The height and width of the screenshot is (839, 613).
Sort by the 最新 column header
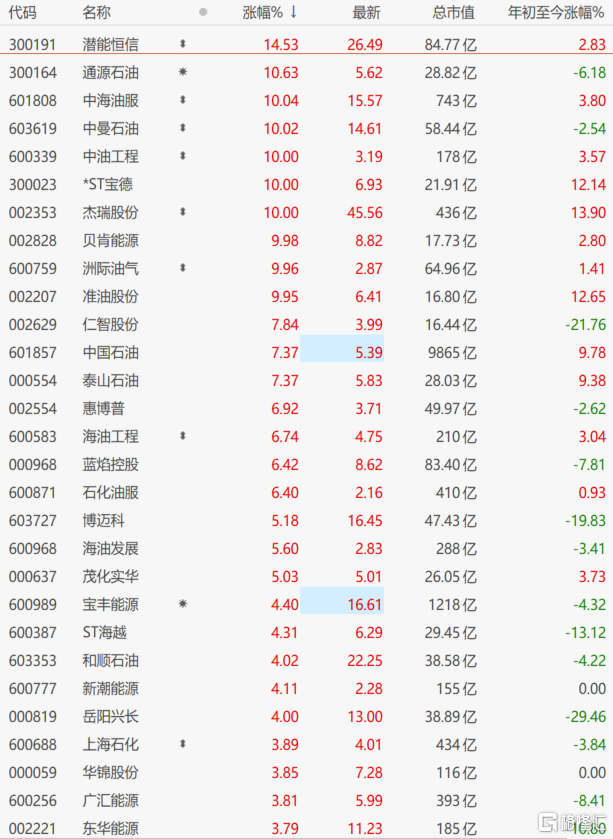tap(366, 12)
